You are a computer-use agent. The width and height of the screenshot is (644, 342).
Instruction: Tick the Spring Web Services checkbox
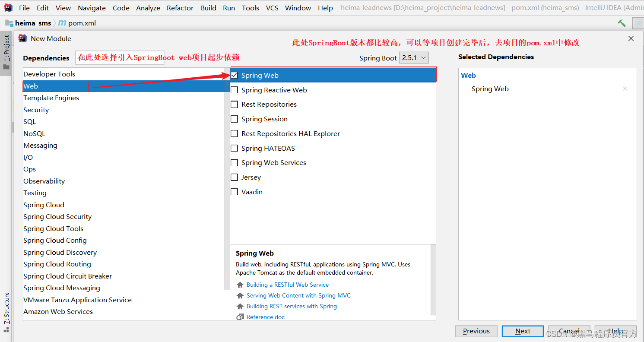click(235, 163)
